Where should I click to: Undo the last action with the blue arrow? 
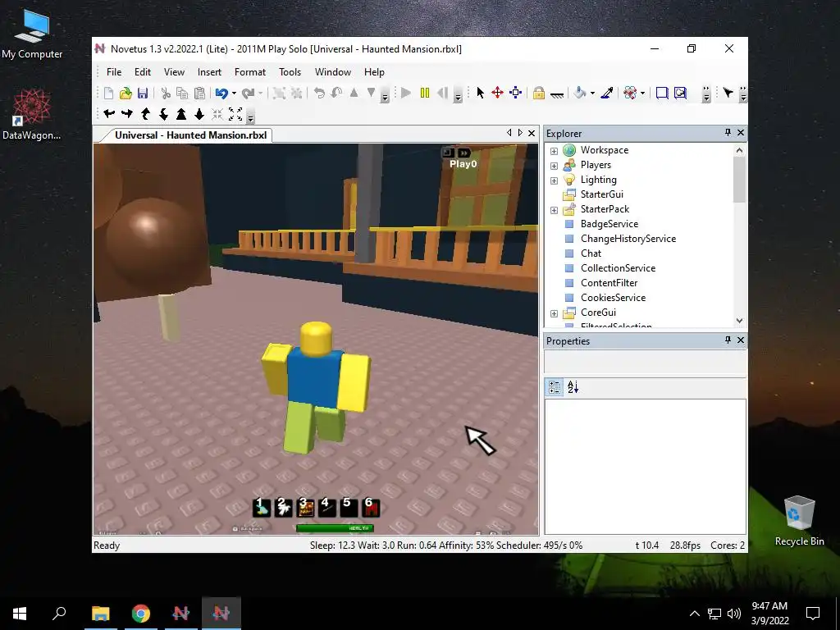click(221, 94)
